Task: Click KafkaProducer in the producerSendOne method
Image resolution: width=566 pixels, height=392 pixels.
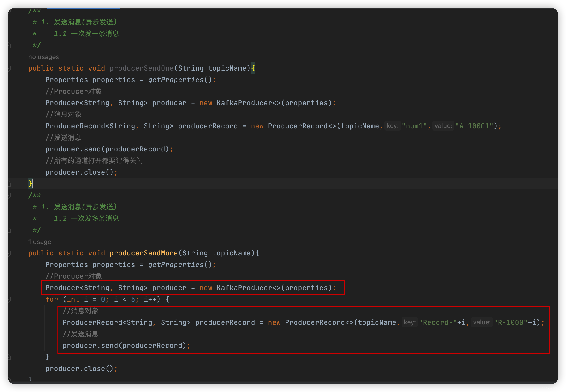Action: 244,103
